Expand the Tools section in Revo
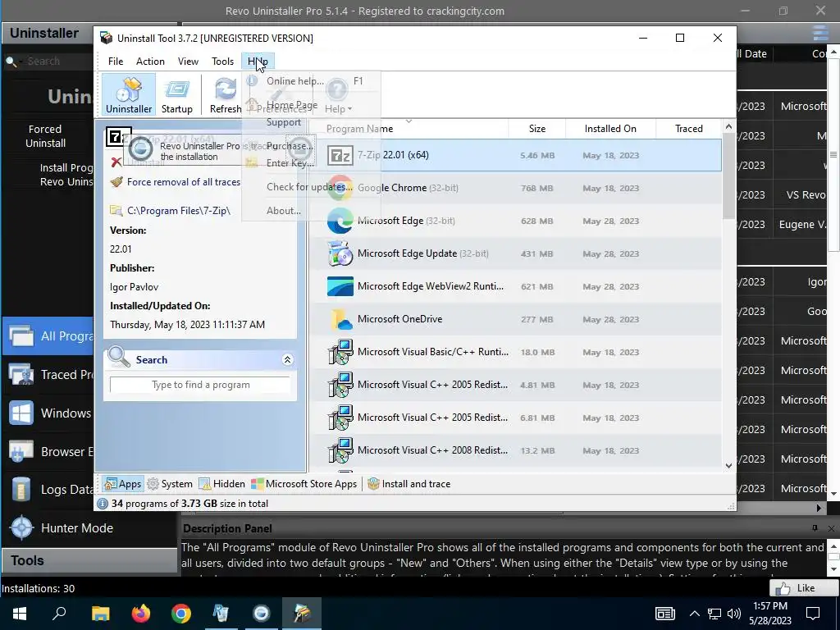The image size is (840, 630). click(89, 560)
